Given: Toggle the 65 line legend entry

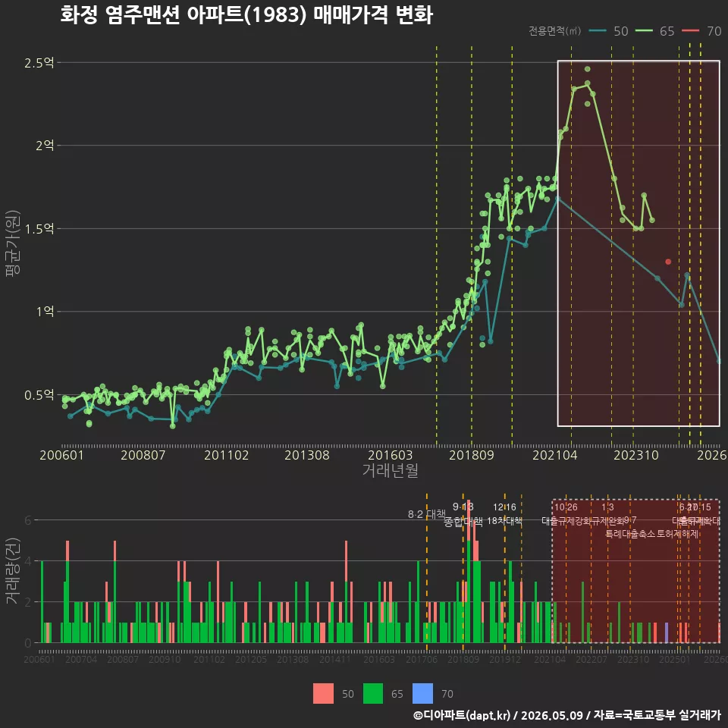Looking at the screenshot, I should [x=654, y=31].
